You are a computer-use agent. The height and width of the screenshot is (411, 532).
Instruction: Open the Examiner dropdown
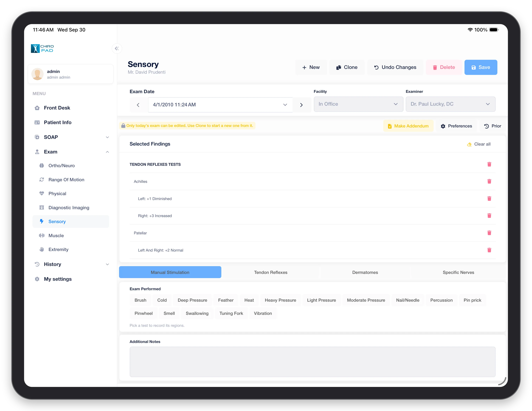450,104
